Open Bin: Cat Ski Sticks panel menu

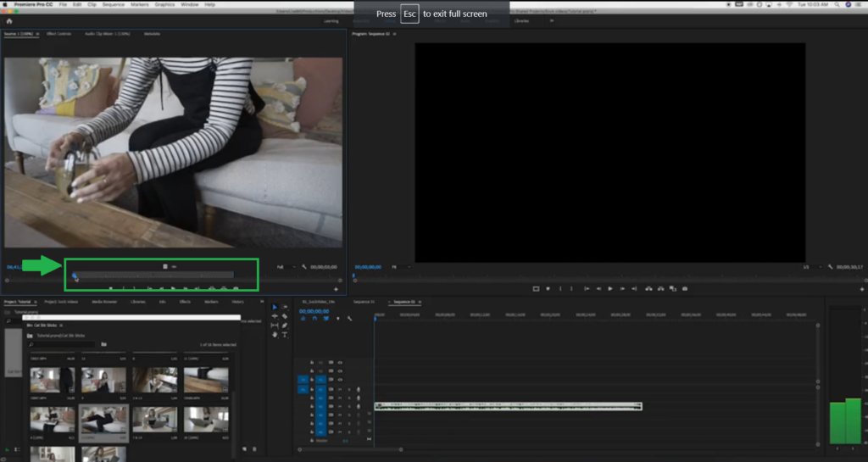click(x=61, y=326)
